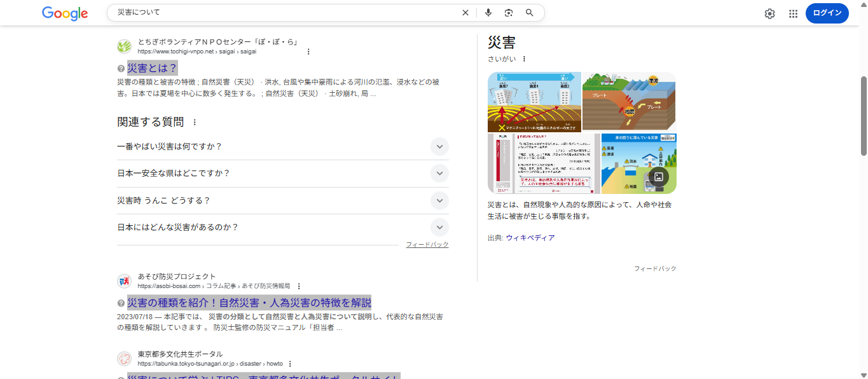Start voice search with microphone icon

tap(488, 13)
